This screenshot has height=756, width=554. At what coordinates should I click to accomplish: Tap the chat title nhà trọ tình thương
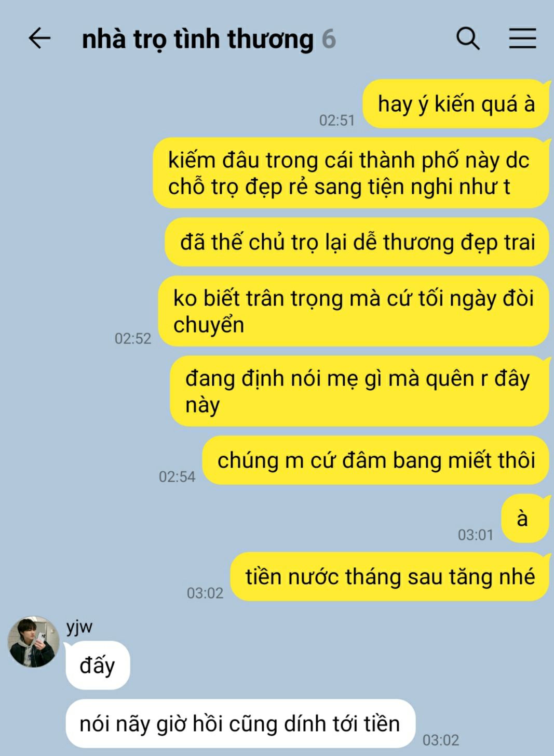(198, 39)
